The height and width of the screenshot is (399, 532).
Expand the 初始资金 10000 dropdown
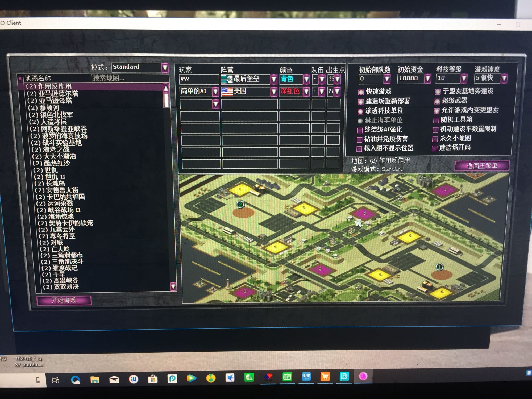427,78
